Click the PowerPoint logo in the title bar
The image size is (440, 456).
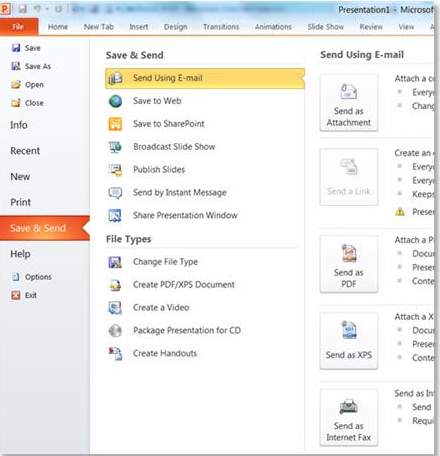5,9
